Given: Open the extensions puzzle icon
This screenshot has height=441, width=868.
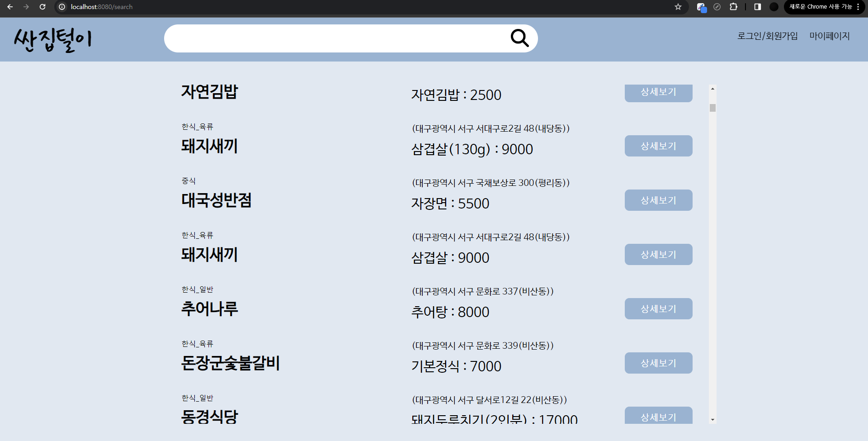Looking at the screenshot, I should click(x=733, y=7).
